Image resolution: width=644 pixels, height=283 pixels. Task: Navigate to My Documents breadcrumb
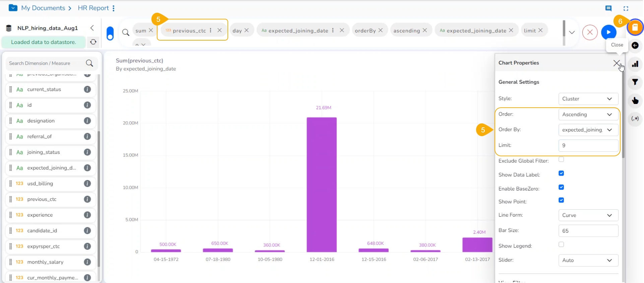click(x=43, y=8)
